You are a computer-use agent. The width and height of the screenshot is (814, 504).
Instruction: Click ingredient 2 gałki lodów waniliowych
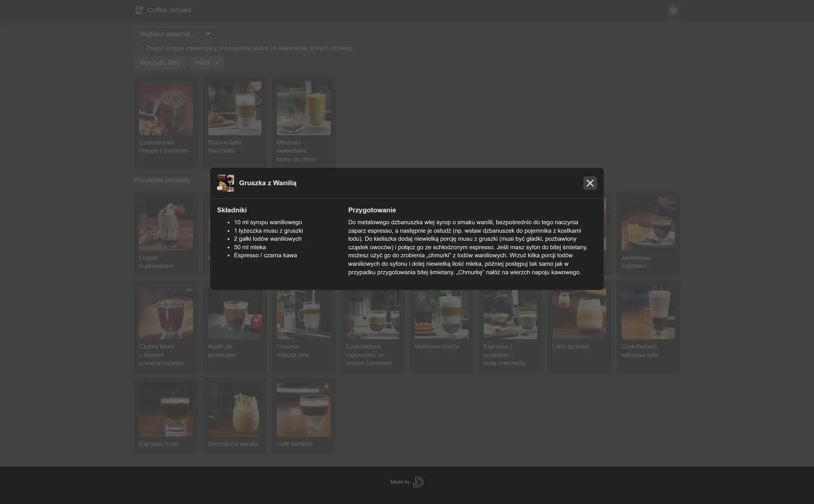[x=268, y=239]
